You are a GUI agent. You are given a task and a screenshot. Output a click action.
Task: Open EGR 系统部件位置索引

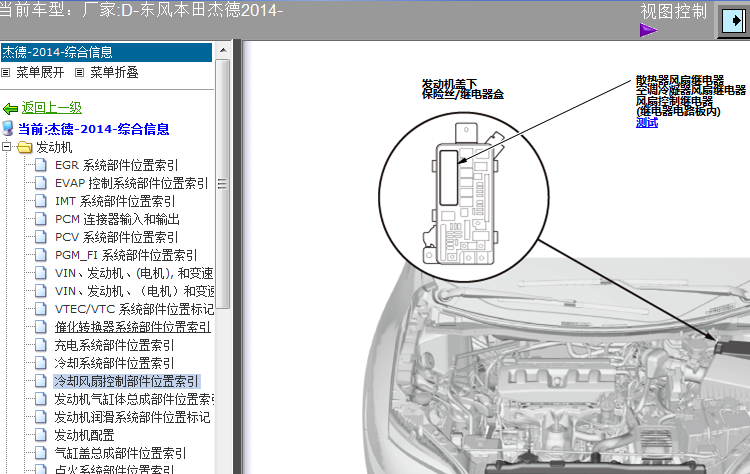click(x=116, y=165)
